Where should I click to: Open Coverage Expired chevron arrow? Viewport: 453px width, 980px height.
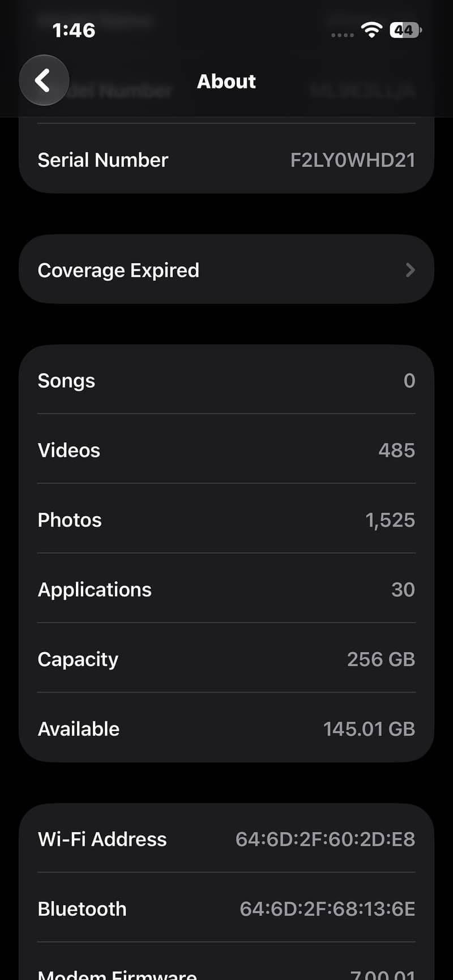pos(411,270)
